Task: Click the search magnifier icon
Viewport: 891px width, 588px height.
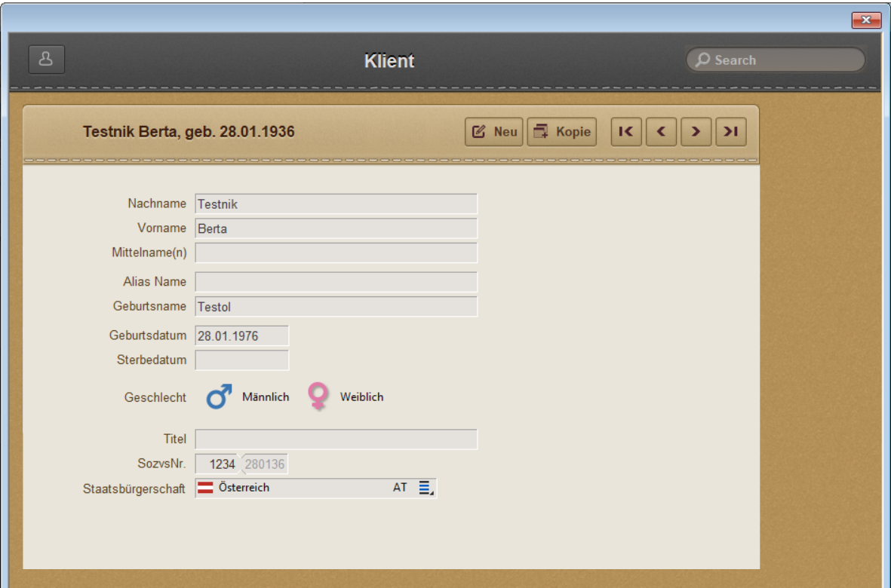Action: click(x=703, y=60)
